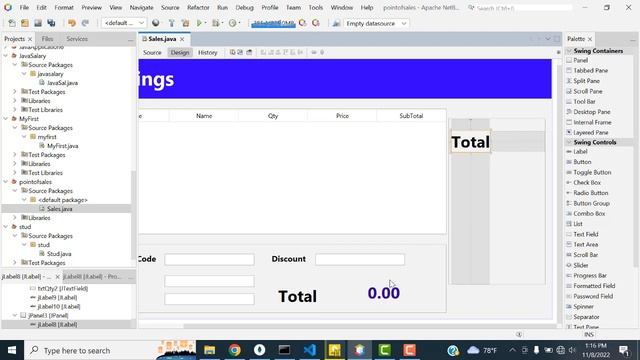Collapse the pointofsales project node

coord(6,182)
